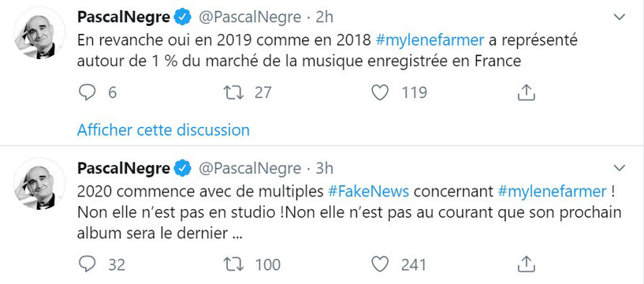The height and width of the screenshot is (284, 644).
Task: Like the tweet with 241 likes
Action: coord(380,264)
